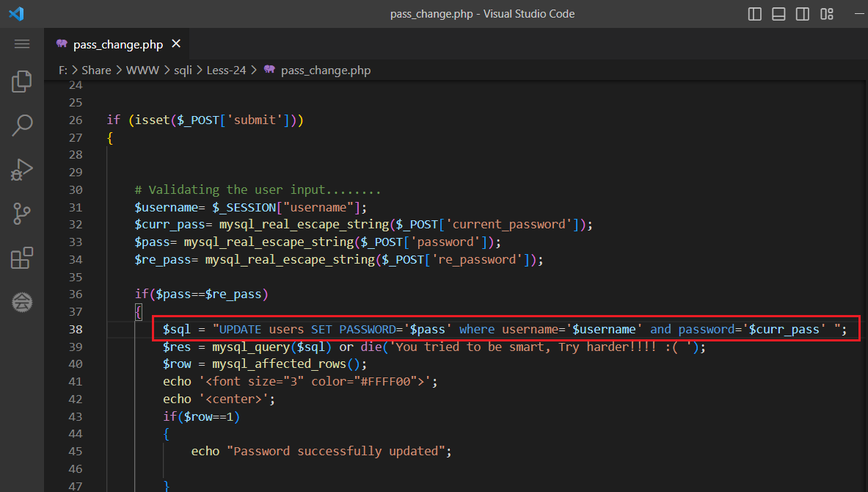Click line number 38 in the gutter
The height and width of the screenshot is (492, 868).
pyautogui.click(x=76, y=329)
